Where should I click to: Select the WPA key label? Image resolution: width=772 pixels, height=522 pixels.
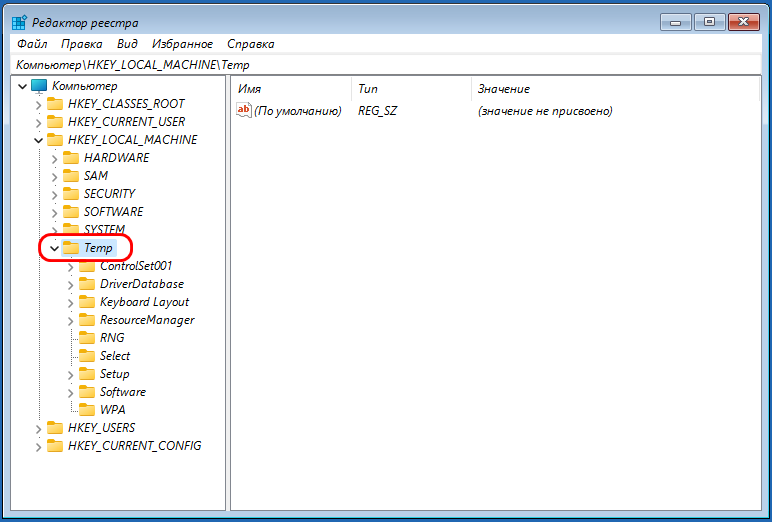coord(113,410)
